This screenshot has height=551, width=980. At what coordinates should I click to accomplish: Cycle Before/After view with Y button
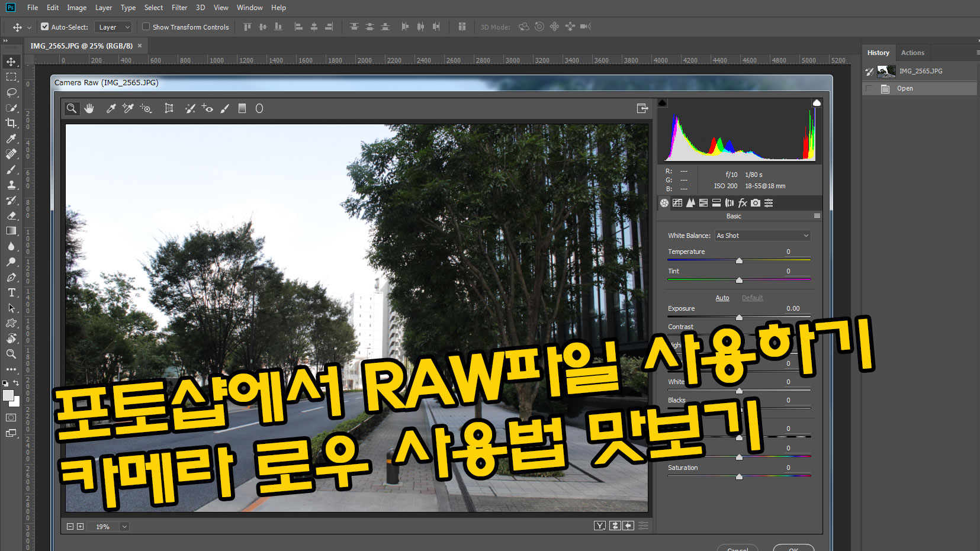click(600, 526)
